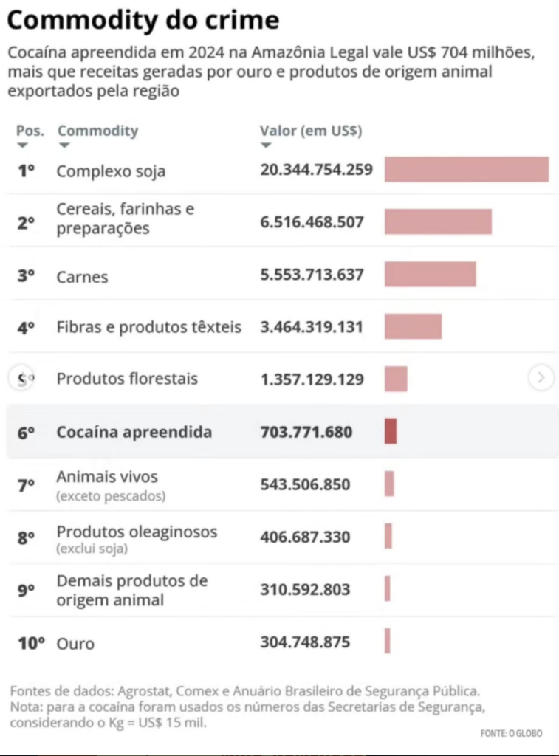Screen dimensions: 559x756
Task: Select Fibras e produtos têxteis row
Action: [283, 327]
